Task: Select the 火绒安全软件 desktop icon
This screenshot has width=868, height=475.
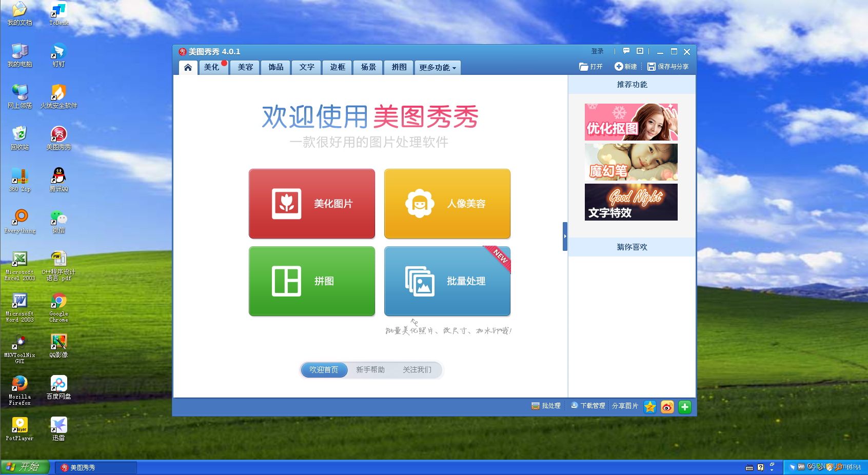Action: (58, 96)
